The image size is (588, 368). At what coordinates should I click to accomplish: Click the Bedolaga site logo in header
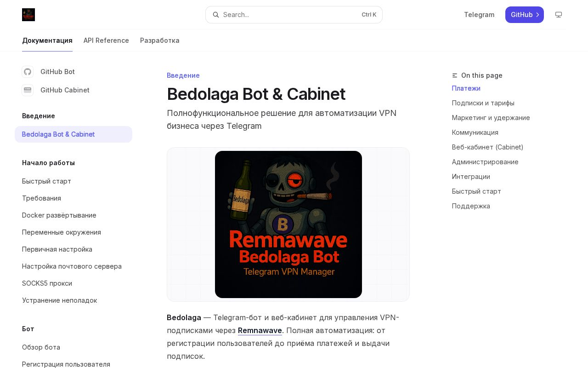[x=28, y=15]
